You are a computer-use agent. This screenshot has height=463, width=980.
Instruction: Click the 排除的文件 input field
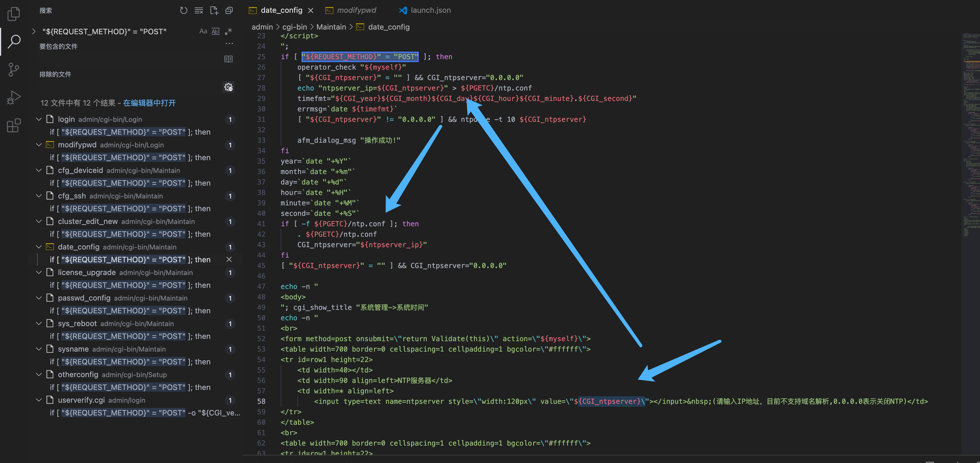tap(129, 87)
